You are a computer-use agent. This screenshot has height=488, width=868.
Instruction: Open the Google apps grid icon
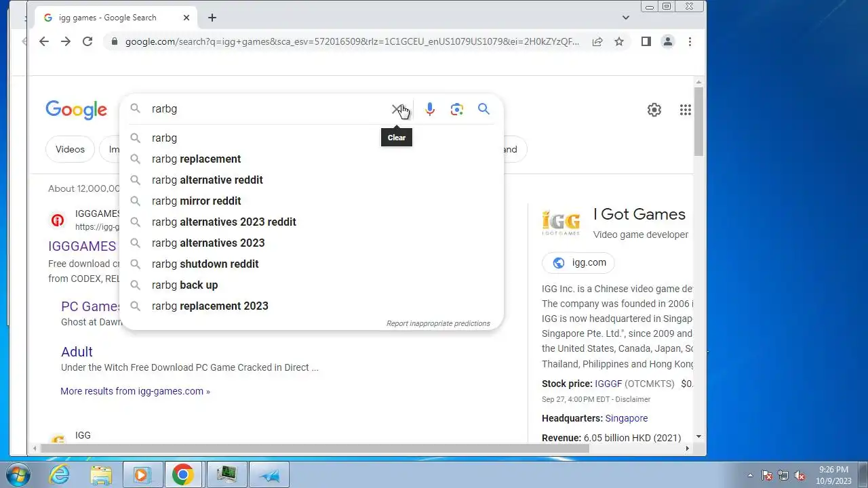pos(686,110)
